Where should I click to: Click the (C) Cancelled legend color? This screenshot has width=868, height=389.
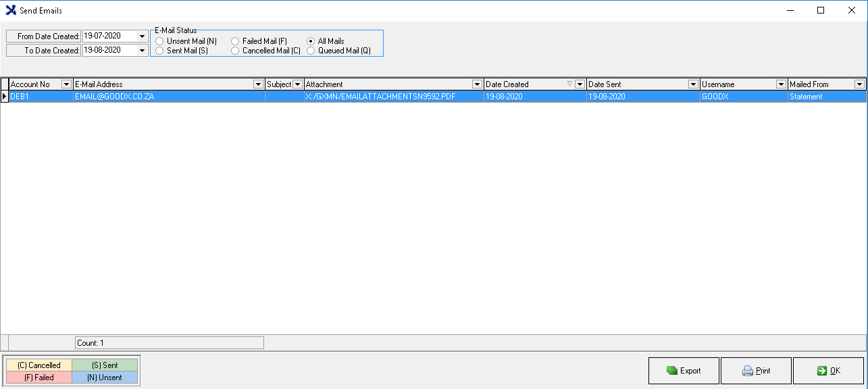pos(39,365)
